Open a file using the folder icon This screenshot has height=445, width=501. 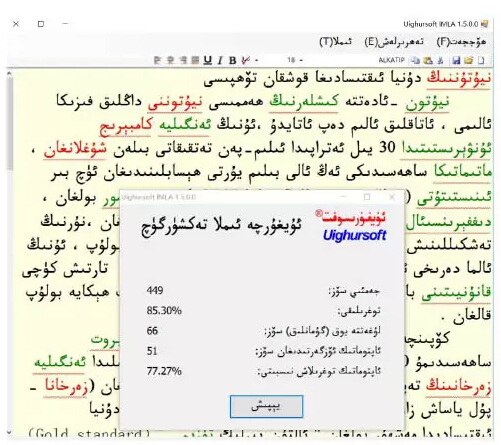[x=468, y=60]
